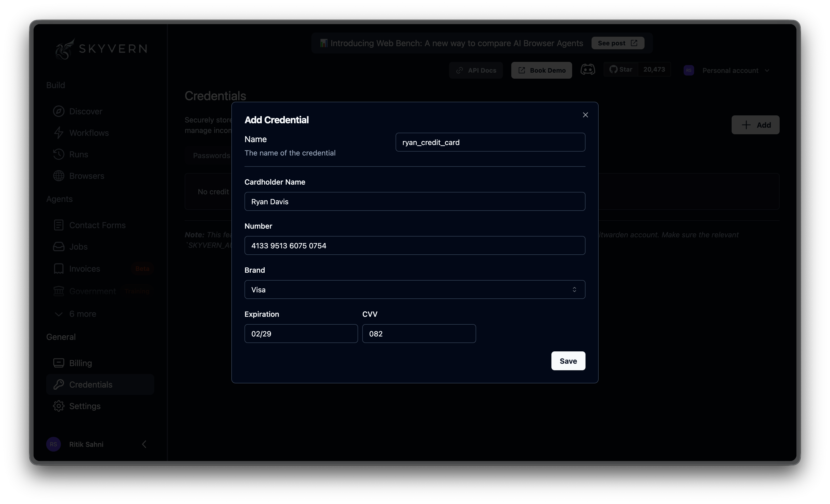Click the Credentials page heading
Screen dimensions: 830x504
pos(215,96)
